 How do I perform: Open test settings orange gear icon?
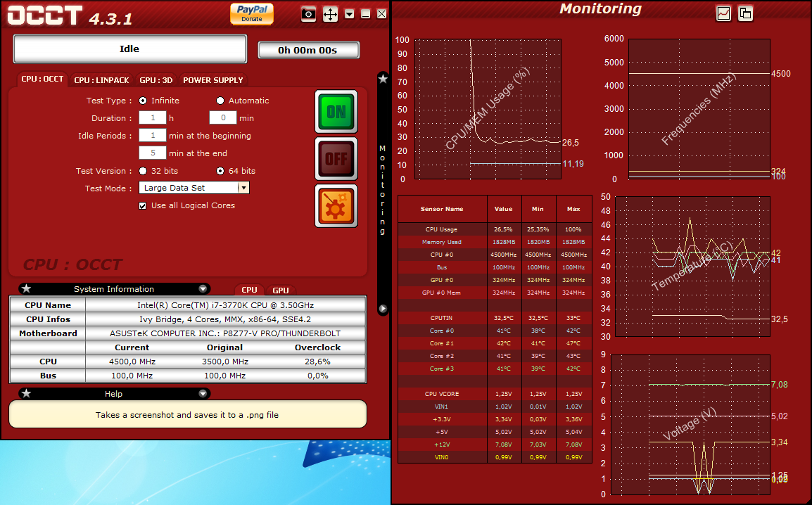pos(336,206)
